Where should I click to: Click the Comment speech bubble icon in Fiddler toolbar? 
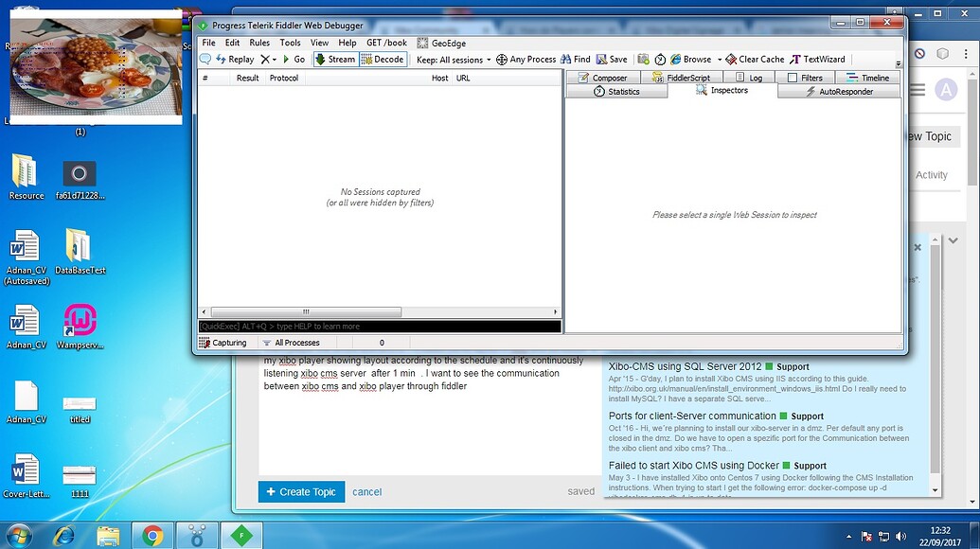(205, 60)
